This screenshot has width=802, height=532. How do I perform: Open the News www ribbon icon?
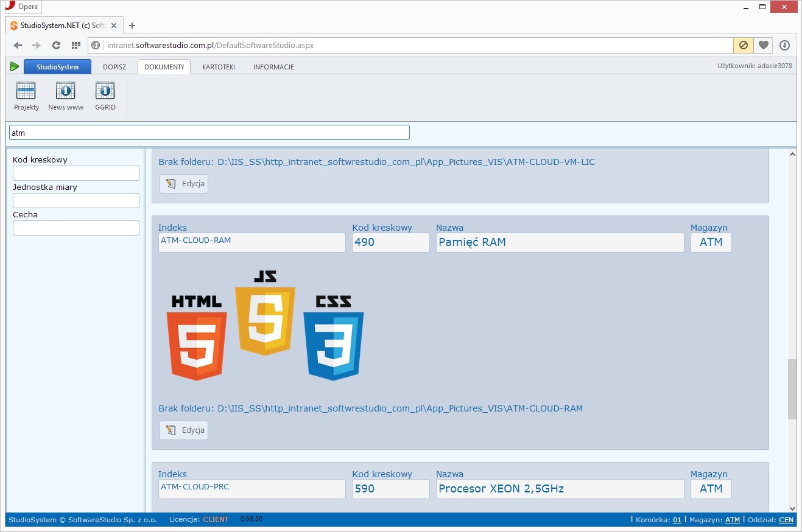tap(66, 97)
